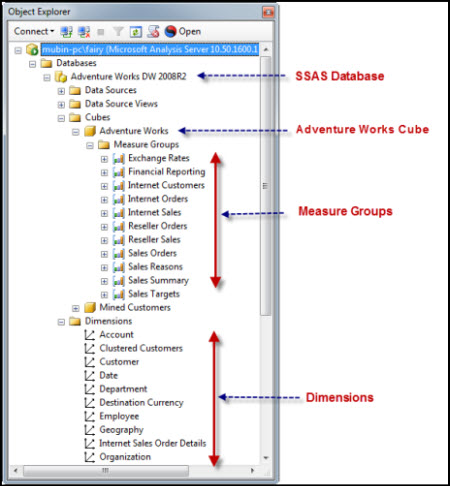The height and width of the screenshot is (486, 450).
Task: Click the Disconnect server toolbar icon
Action: (84, 32)
